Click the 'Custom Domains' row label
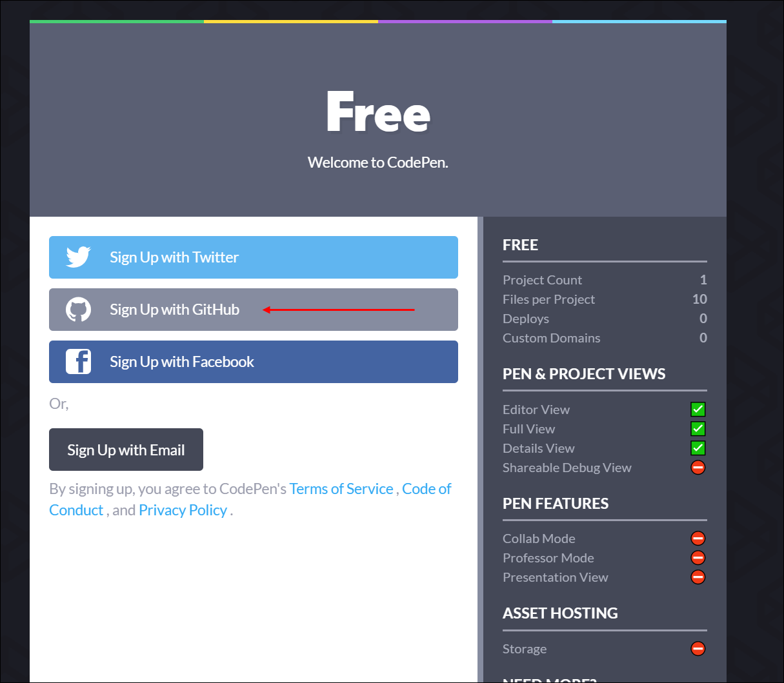The height and width of the screenshot is (683, 784). (x=551, y=338)
